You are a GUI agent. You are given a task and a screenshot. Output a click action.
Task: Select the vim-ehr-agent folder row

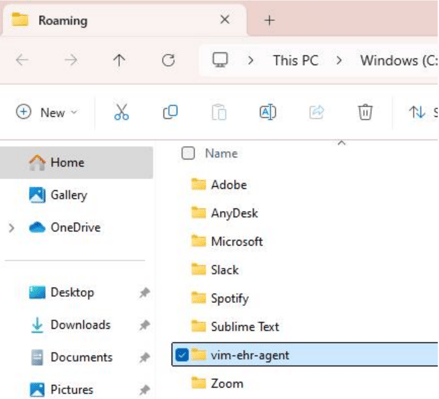305,355
